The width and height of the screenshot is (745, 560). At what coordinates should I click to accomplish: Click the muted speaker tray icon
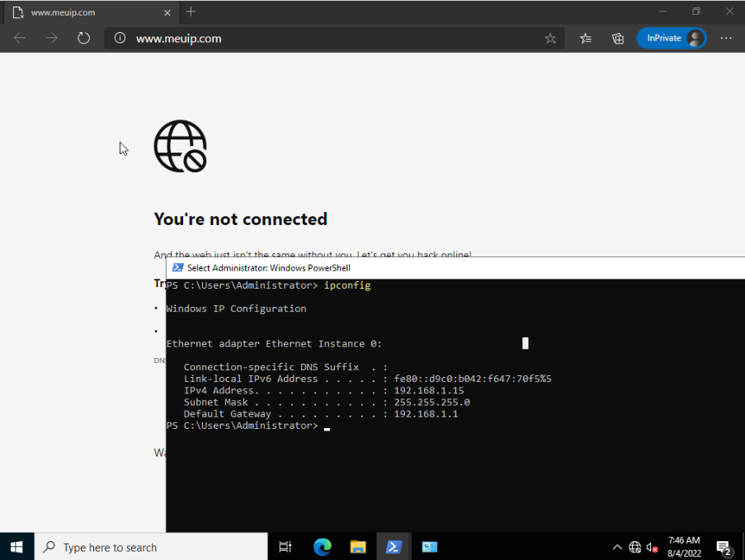click(x=652, y=547)
